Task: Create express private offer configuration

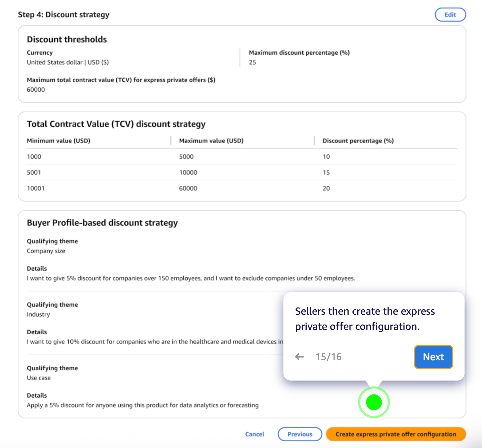Action: click(x=396, y=434)
